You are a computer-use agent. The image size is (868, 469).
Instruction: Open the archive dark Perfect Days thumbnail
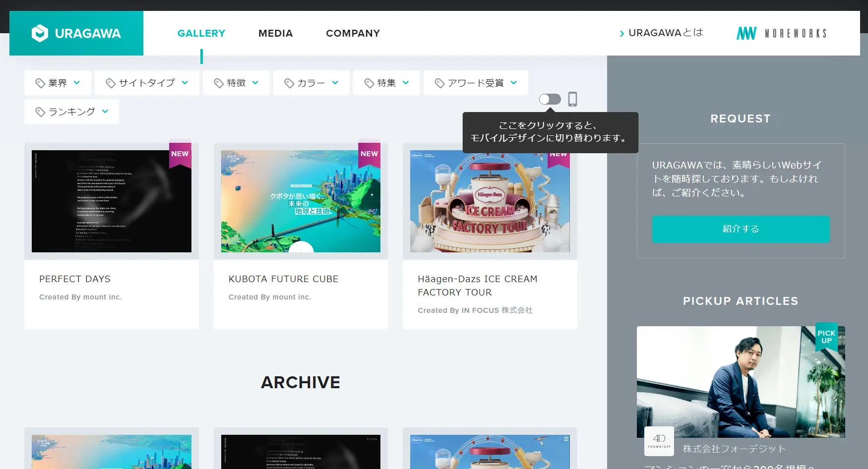pos(301,452)
